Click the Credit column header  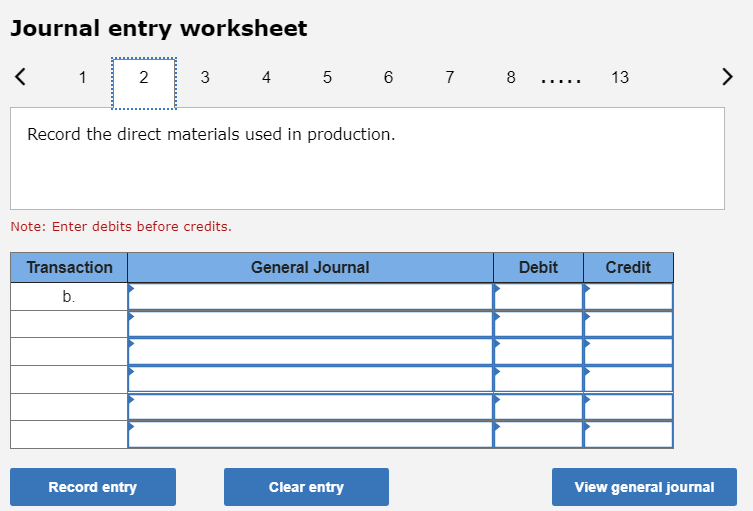628,268
